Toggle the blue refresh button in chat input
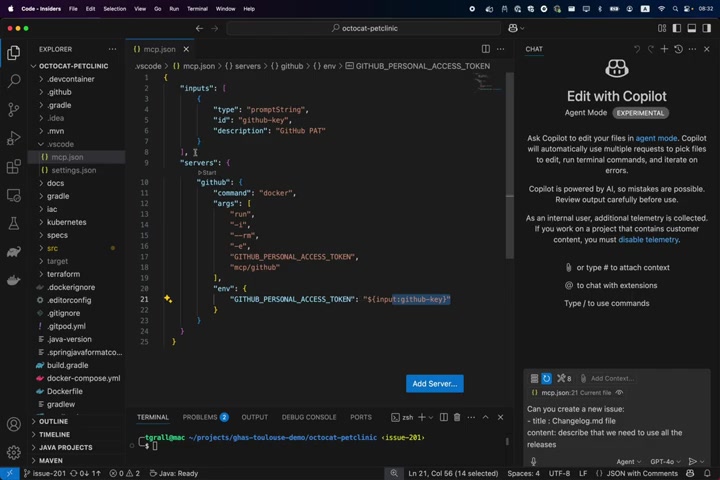Viewport: 720px width, 480px height. click(x=546, y=378)
